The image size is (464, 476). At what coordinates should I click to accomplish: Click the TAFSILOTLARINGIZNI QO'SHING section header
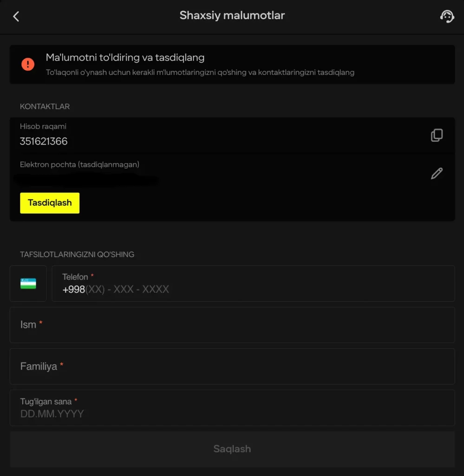[77, 254]
